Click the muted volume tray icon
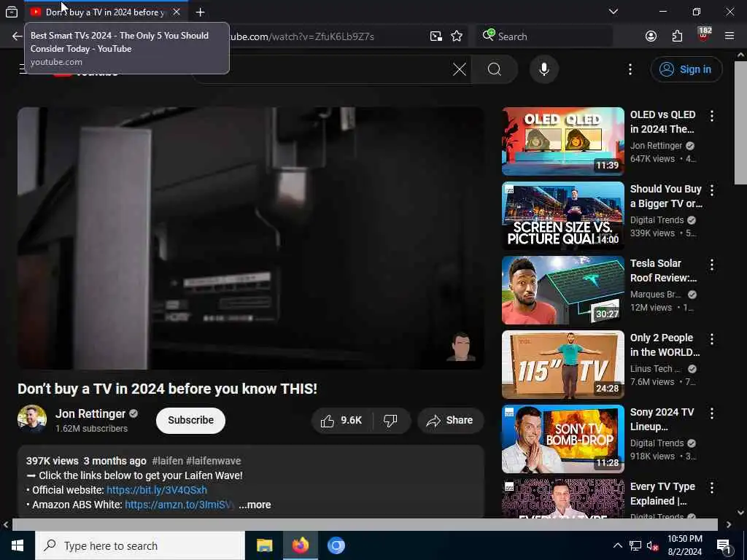 pos(653,545)
